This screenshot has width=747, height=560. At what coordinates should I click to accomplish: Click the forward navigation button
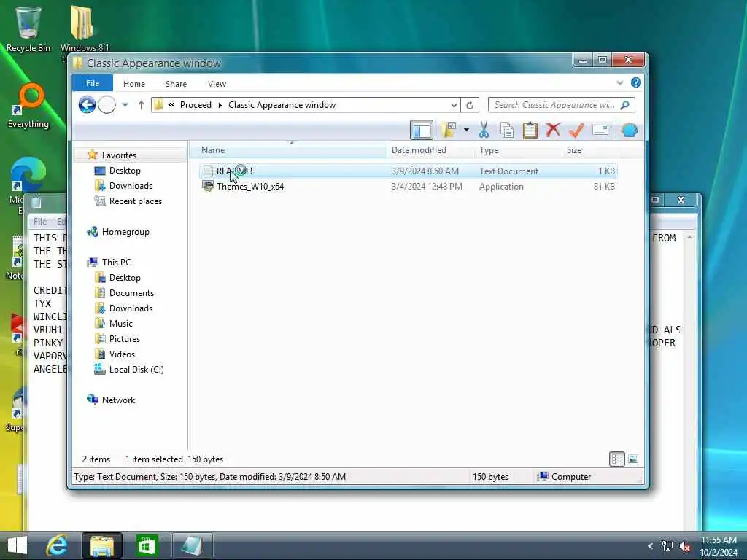tap(107, 105)
